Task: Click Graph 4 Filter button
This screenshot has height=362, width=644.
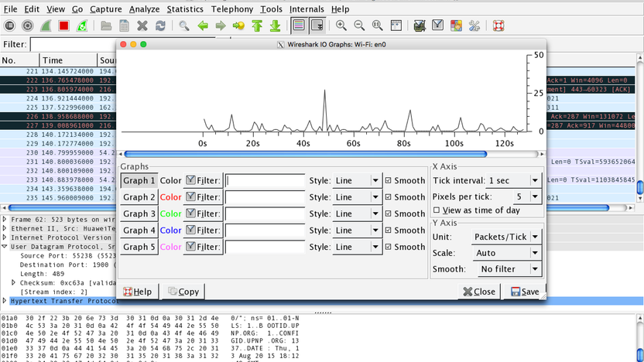Action: coord(203,231)
